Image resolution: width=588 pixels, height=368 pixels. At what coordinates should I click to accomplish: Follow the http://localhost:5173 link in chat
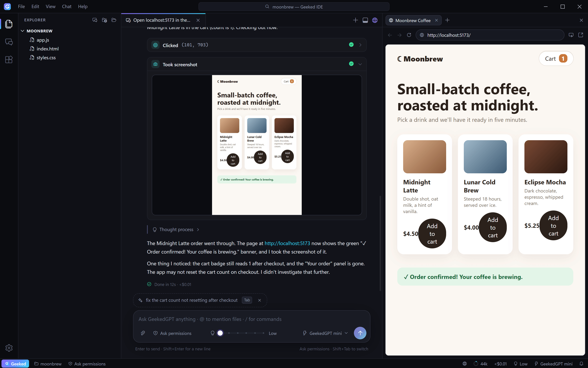287,243
